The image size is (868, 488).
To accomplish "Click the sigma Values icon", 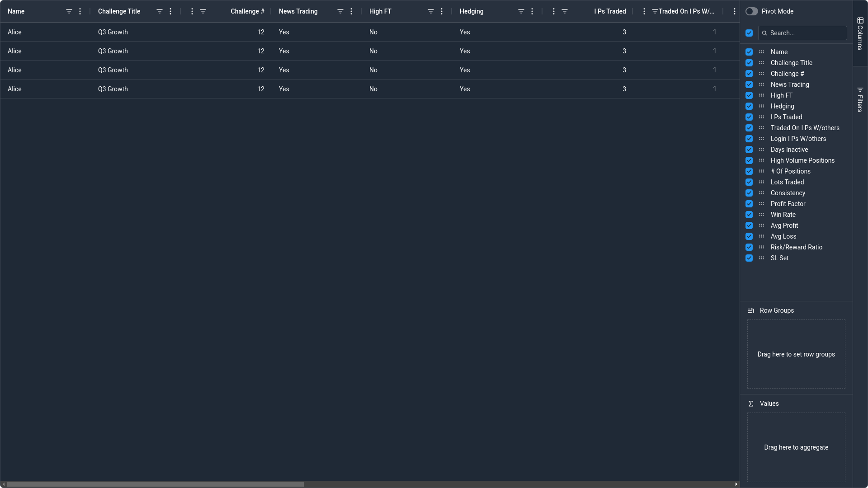I will point(751,404).
